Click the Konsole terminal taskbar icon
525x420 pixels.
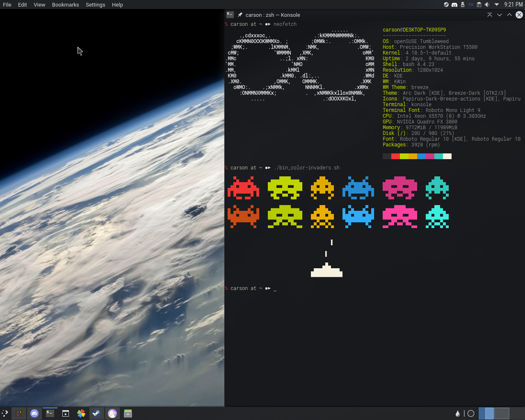[x=50, y=413]
